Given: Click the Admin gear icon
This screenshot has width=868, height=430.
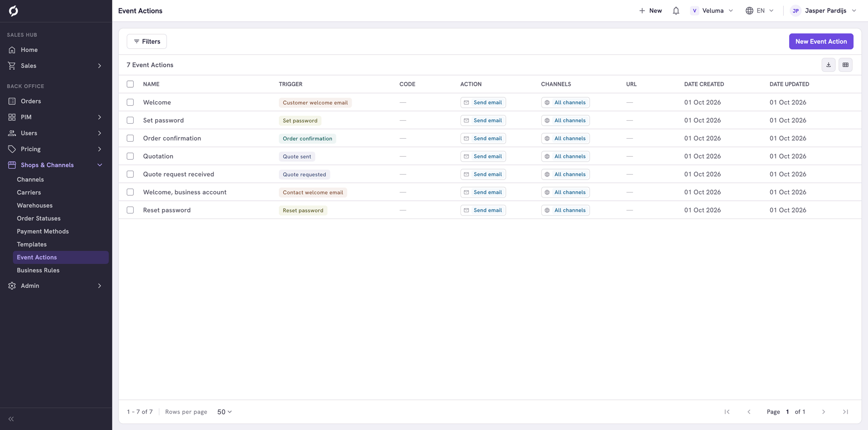Looking at the screenshot, I should click(12, 286).
